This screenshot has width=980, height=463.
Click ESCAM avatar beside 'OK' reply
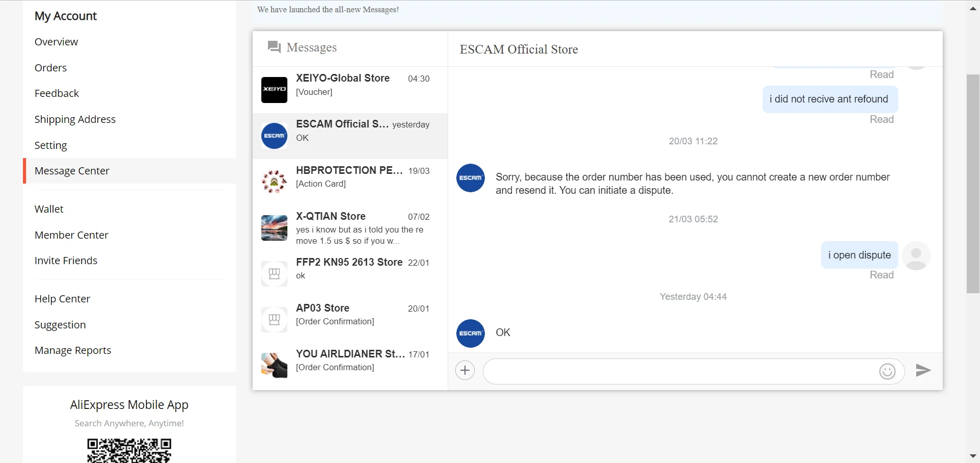(470, 333)
